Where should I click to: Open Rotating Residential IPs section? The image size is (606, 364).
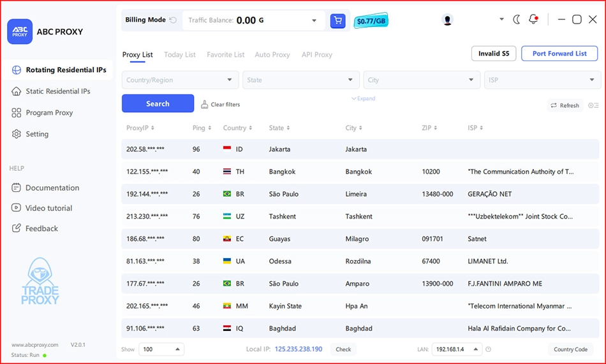point(58,70)
